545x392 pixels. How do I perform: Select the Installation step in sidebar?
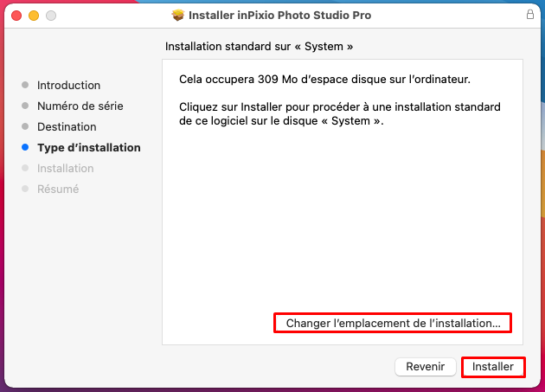click(66, 169)
